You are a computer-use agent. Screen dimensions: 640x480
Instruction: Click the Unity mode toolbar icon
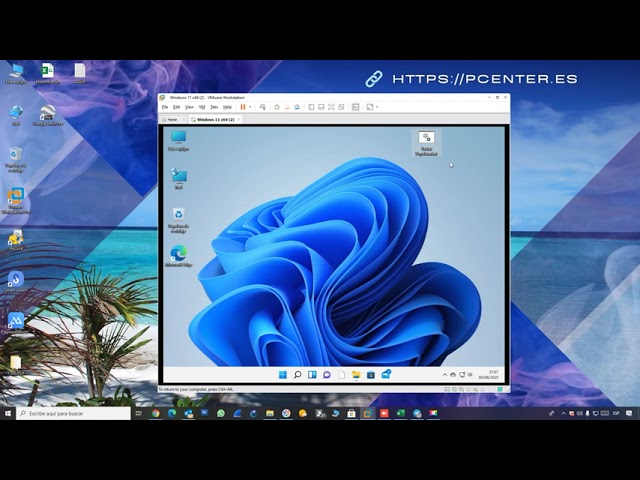pyautogui.click(x=342, y=107)
